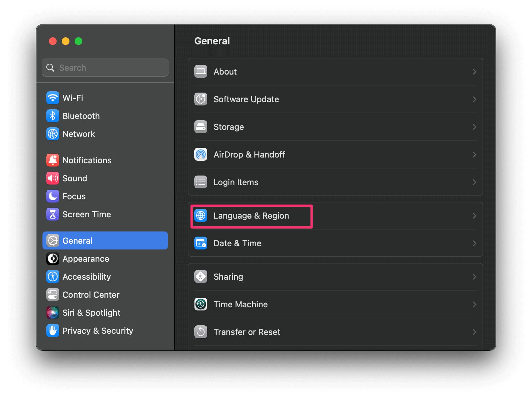The image size is (532, 398).
Task: Click the Network globe icon
Action: 53,134
